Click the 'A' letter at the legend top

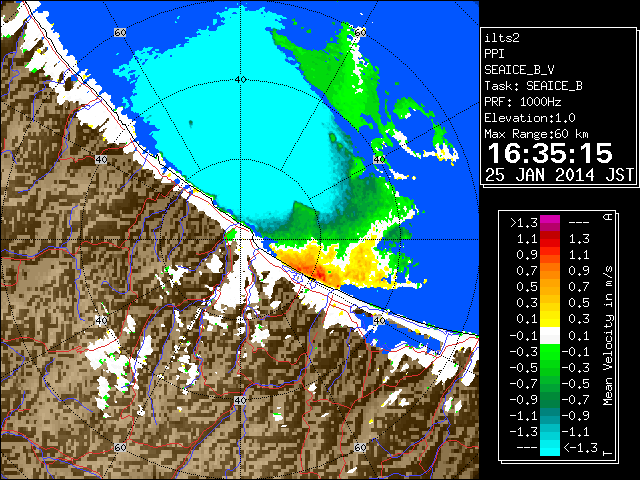click(x=608, y=217)
